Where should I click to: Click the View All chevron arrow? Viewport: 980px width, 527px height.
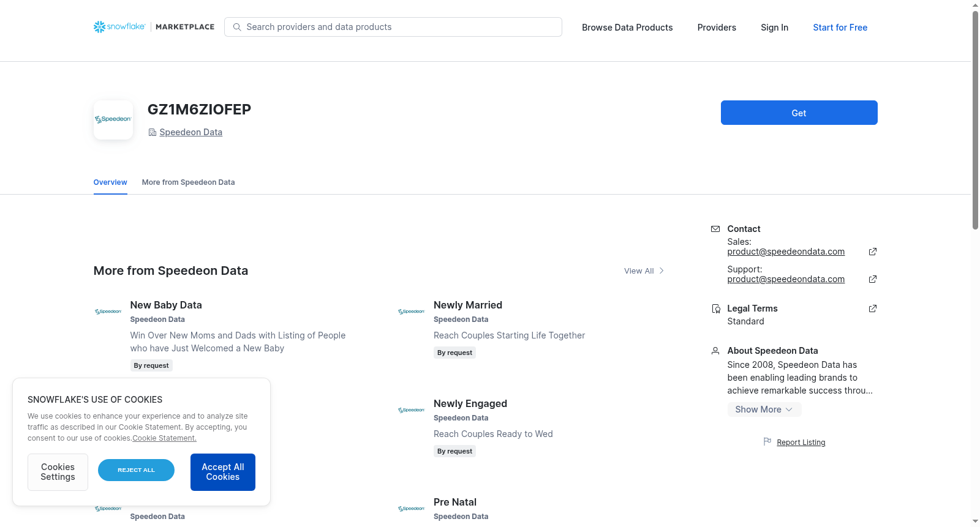pyautogui.click(x=661, y=271)
